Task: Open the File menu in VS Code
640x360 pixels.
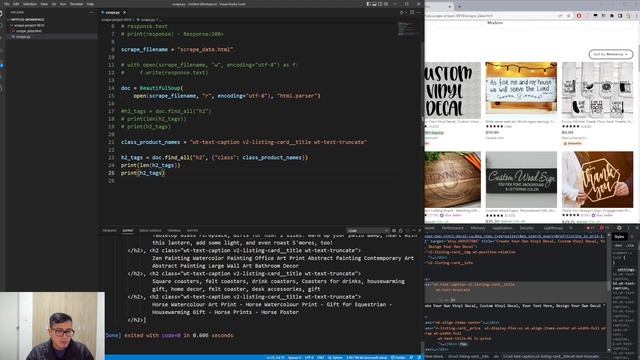Action: tap(6, 4)
